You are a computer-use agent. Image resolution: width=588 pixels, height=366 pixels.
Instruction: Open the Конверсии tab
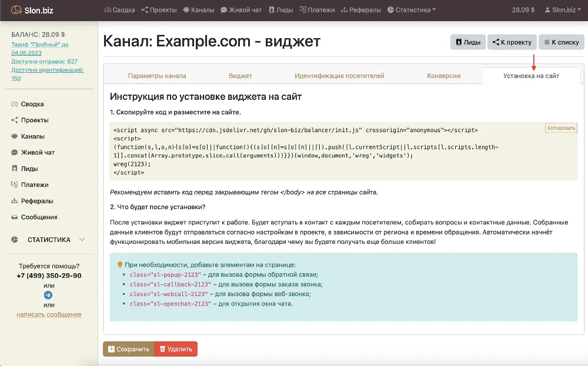443,76
